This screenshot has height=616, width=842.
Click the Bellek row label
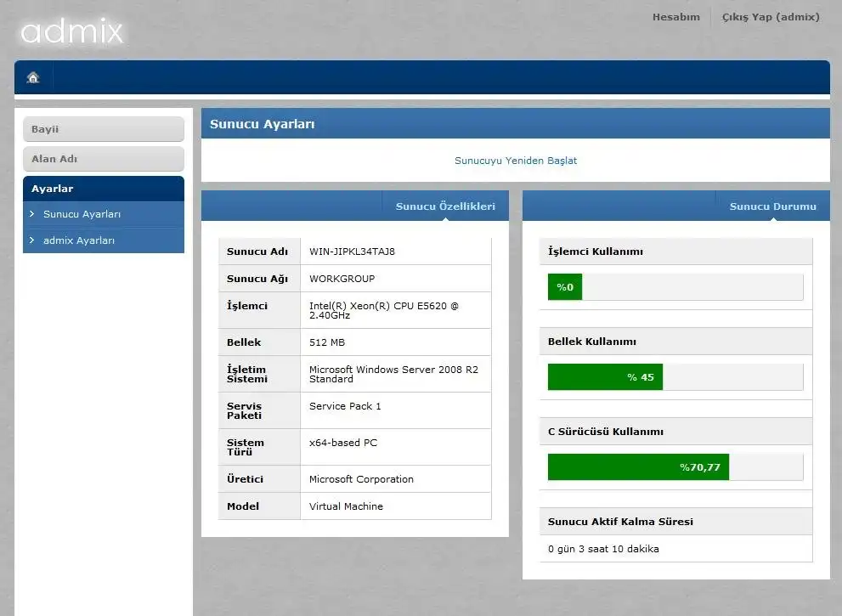click(x=244, y=342)
